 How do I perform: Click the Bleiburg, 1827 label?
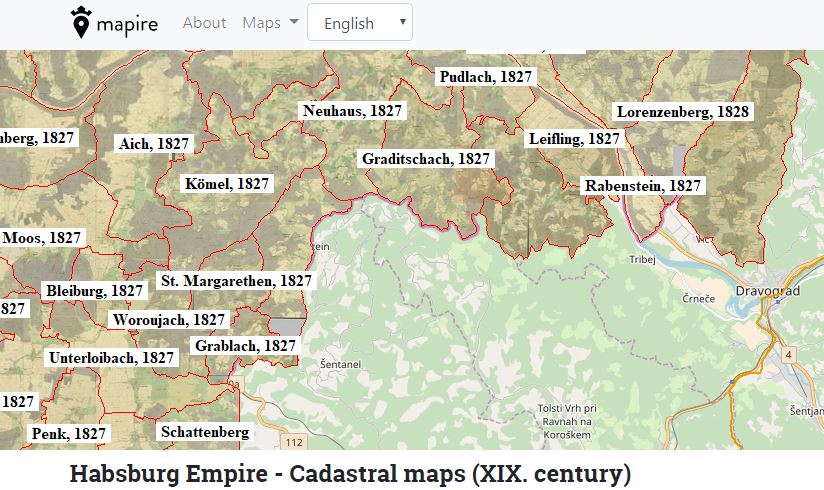[x=95, y=290]
